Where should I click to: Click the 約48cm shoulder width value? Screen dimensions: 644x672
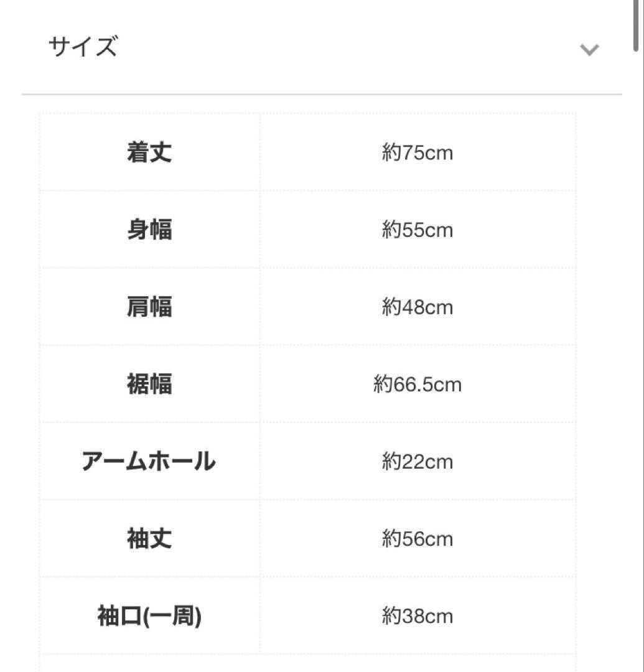(x=418, y=307)
